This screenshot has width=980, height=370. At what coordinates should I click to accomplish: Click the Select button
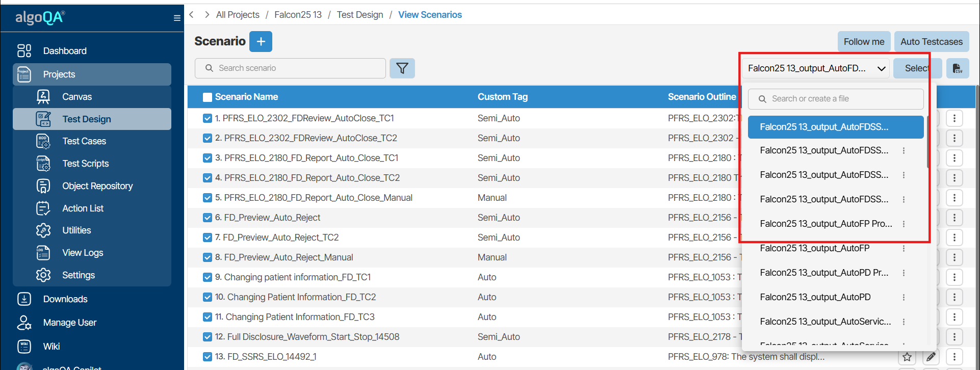click(x=917, y=68)
